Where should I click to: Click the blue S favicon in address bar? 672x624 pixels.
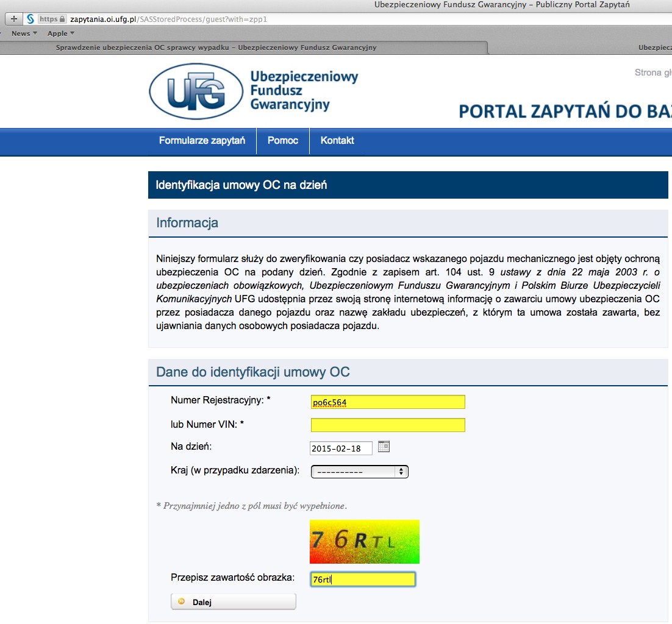tap(30, 19)
